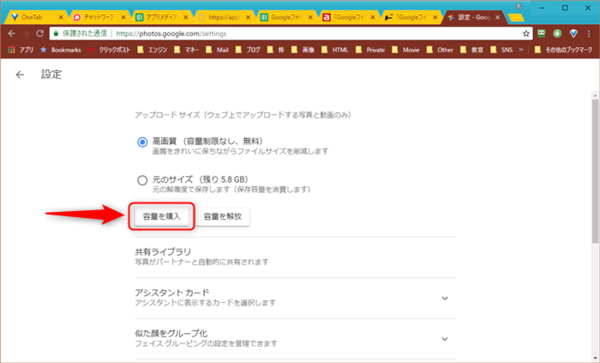Viewport: 600px width, 363px height.
Task: Open the 教育 bookmark folder
Action: (472, 50)
